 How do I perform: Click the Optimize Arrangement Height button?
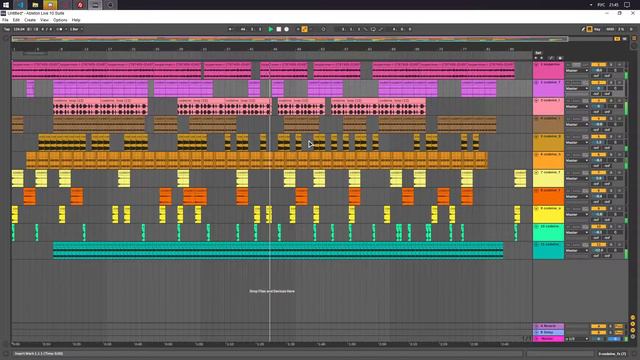click(x=617, y=39)
